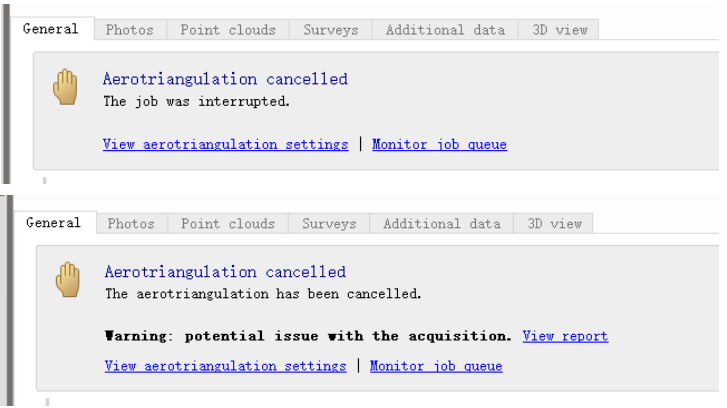This screenshot has width=727, height=408.
Task: Open Additional data tab in the lower panel
Action: (x=441, y=224)
